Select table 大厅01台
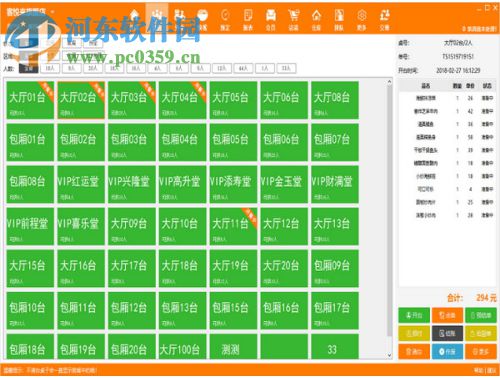The image size is (500, 378). point(30,100)
